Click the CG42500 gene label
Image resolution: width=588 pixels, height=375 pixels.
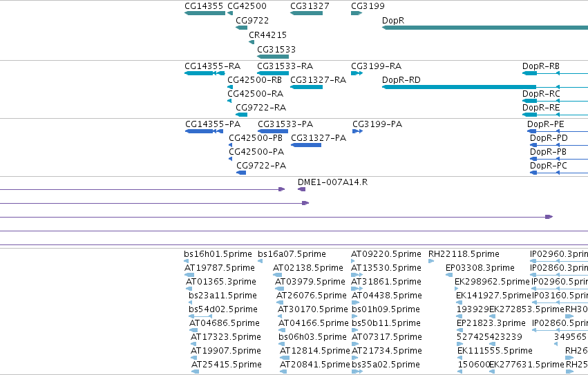tap(247, 6)
